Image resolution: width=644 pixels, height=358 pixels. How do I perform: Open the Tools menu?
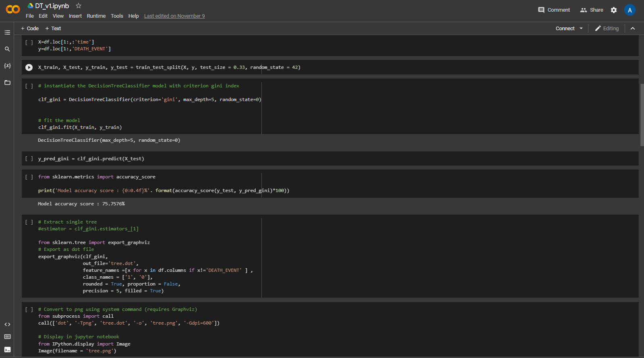pyautogui.click(x=117, y=16)
